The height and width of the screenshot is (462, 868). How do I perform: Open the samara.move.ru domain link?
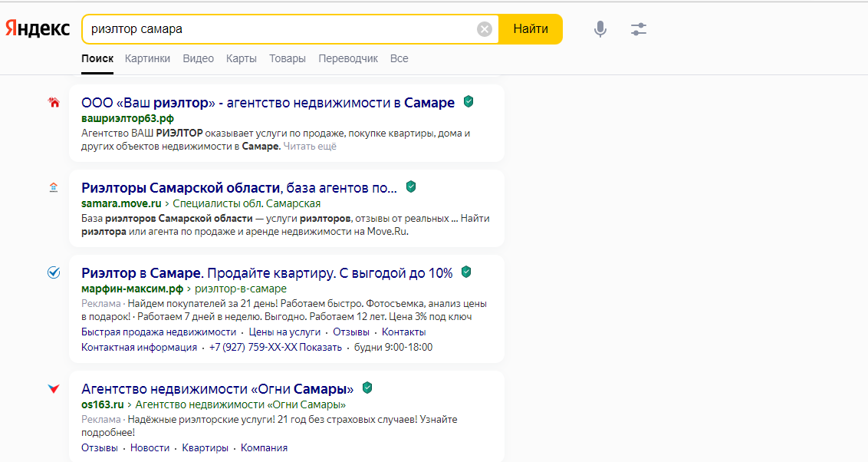coord(121,203)
